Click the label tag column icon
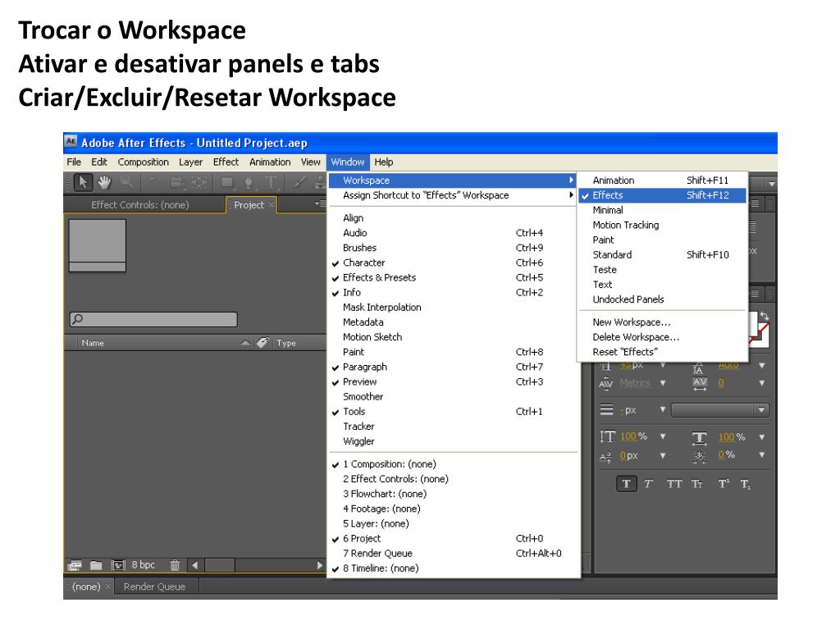The height and width of the screenshot is (630, 840). pos(262,342)
